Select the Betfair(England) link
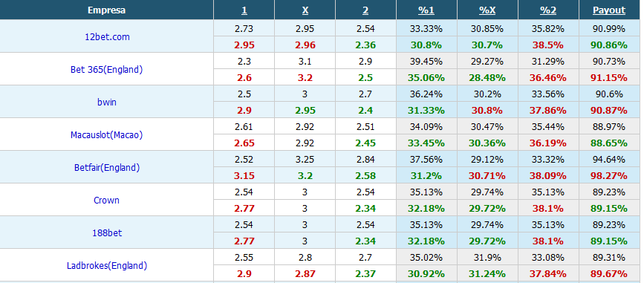The width and height of the screenshot is (644, 283). 107,167
